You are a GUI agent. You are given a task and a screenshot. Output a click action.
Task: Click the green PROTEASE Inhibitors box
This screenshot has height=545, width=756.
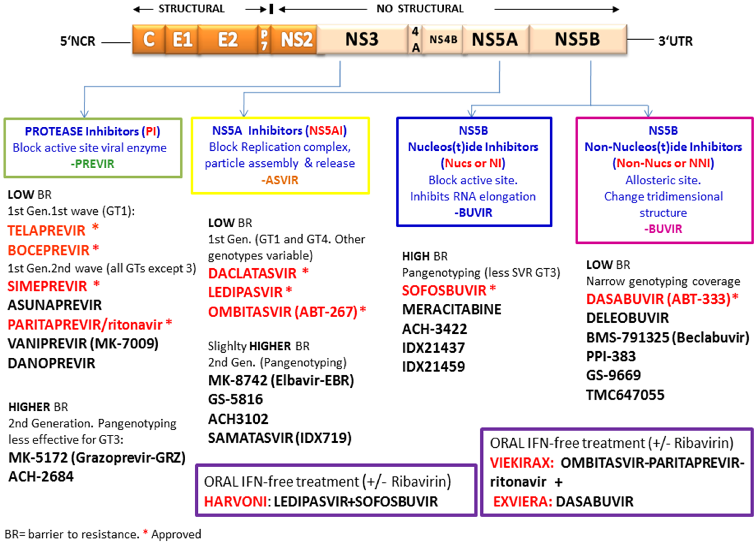93,147
